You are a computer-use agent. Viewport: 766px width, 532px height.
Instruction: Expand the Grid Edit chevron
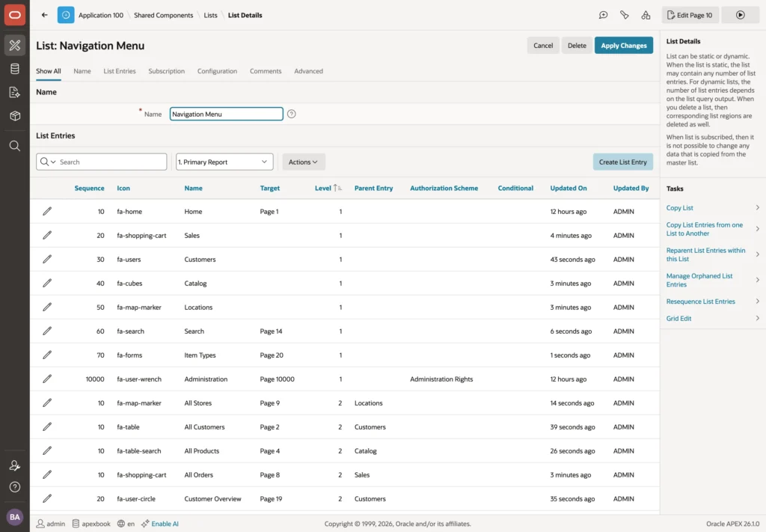[757, 319]
